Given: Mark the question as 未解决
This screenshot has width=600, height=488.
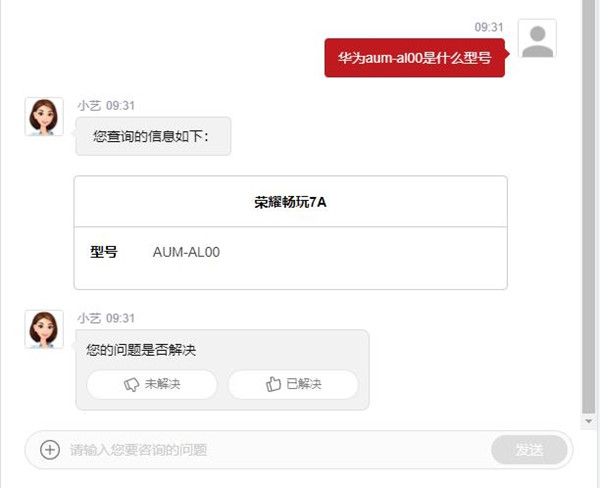Looking at the screenshot, I should point(152,384).
